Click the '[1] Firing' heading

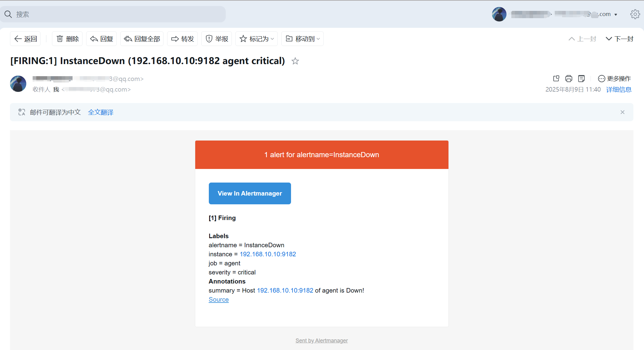click(x=222, y=218)
